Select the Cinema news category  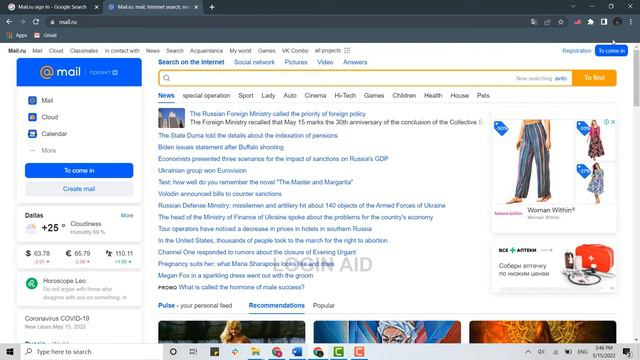coord(315,96)
